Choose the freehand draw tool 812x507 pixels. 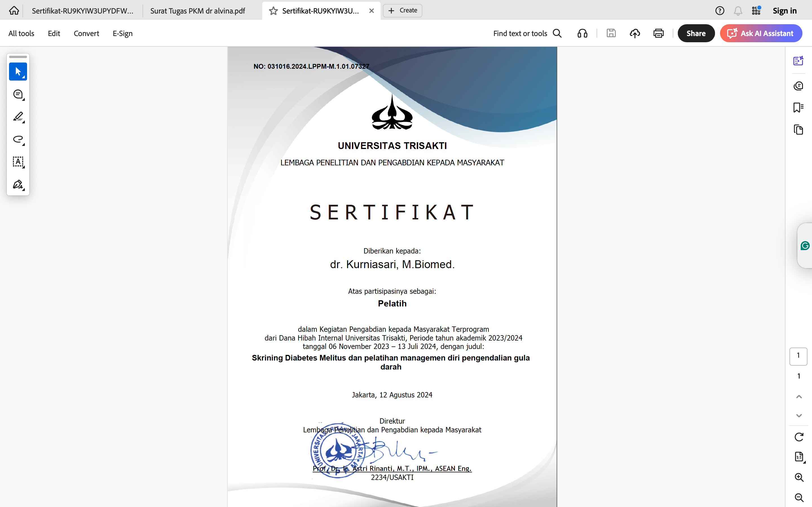(18, 139)
